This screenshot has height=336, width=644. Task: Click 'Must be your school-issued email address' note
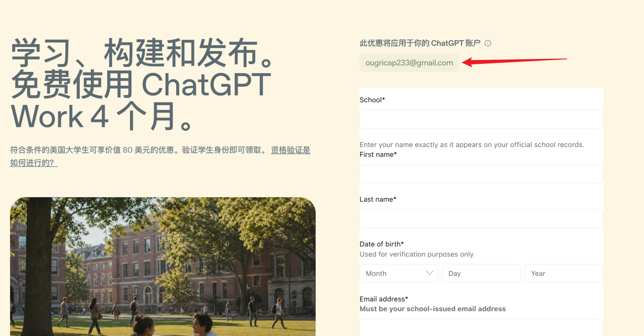[x=432, y=309]
